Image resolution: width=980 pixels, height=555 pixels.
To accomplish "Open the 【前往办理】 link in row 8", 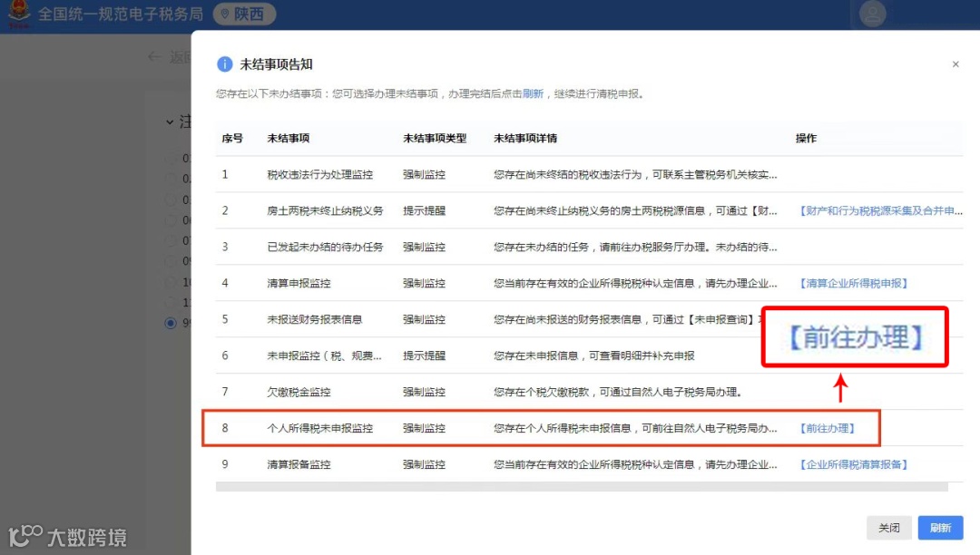I will (x=828, y=428).
